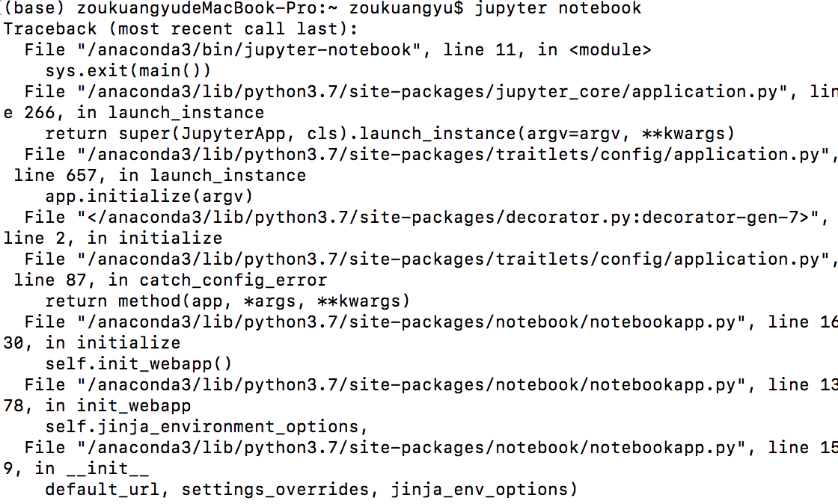This screenshot has width=838, height=504.
Task: Click '9, in __init__' text
Action: (x=76, y=469)
